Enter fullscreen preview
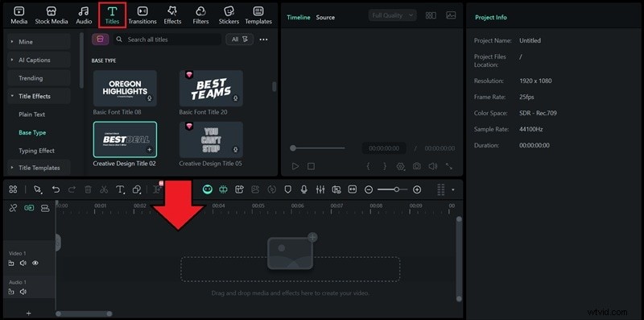 449,166
